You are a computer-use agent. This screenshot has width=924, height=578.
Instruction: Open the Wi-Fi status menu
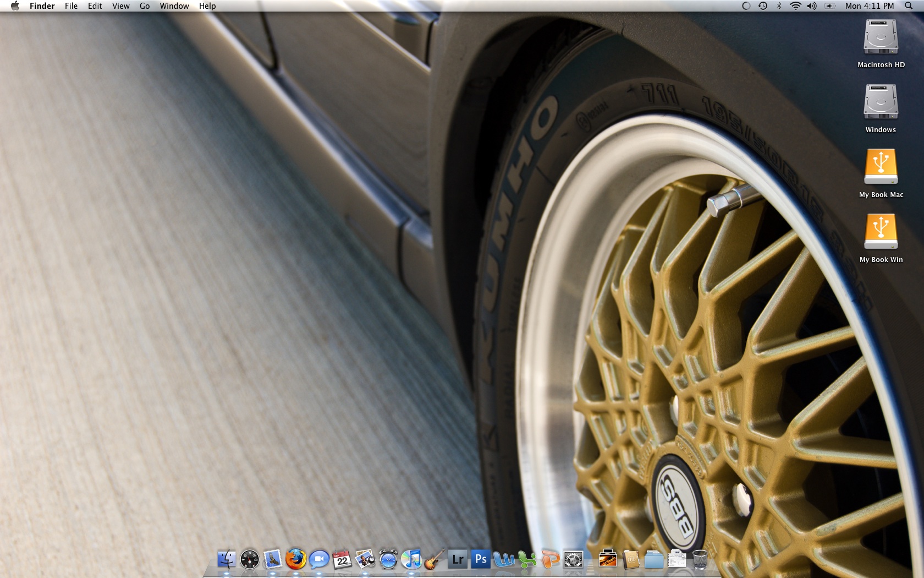click(x=795, y=6)
